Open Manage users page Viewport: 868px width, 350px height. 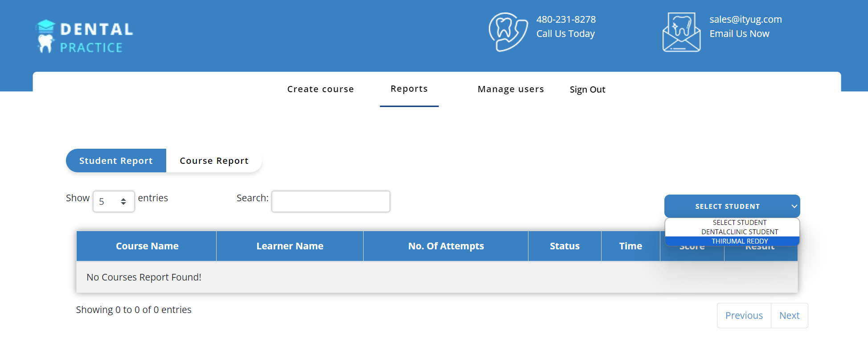pyautogui.click(x=511, y=89)
